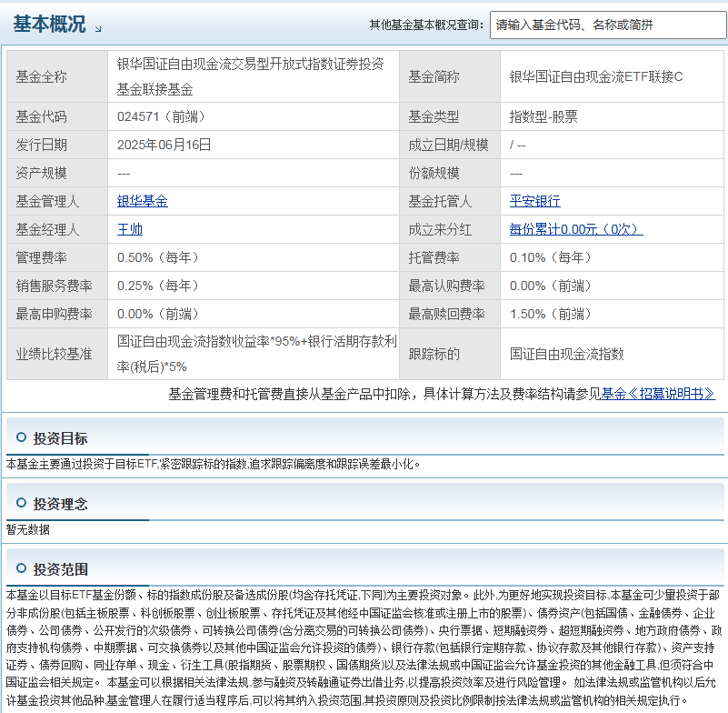Select the 投资目标 section header
Viewport: 728px width, 713px height.
coord(60,438)
